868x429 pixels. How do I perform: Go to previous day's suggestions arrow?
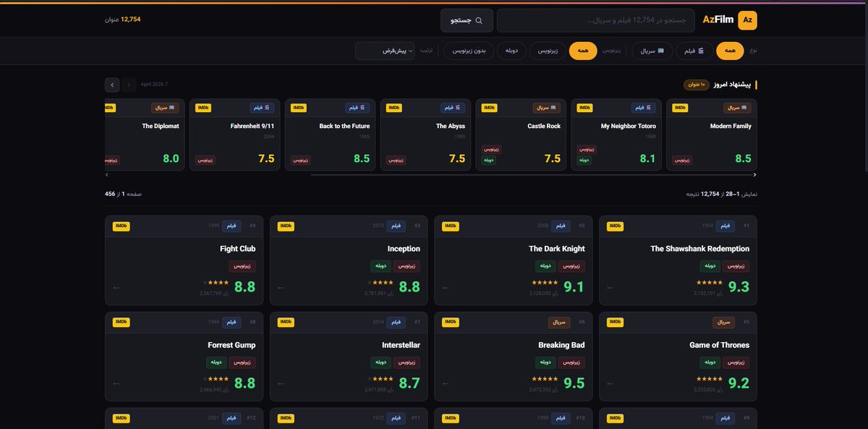pyautogui.click(x=129, y=85)
